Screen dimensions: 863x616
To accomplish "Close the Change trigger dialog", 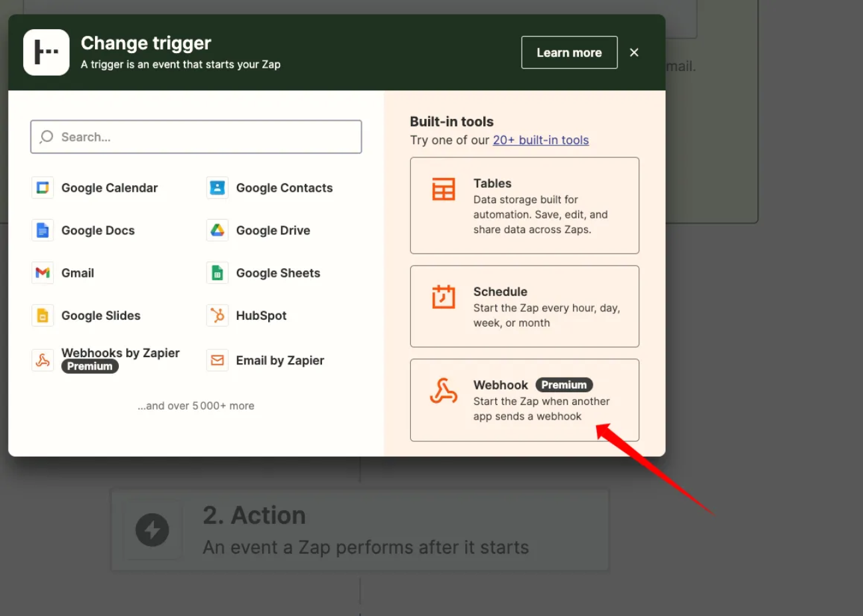I will coord(634,52).
